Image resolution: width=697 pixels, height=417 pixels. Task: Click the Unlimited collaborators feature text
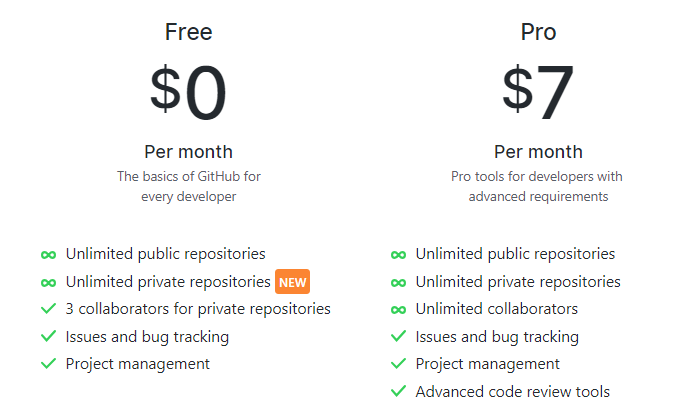point(496,310)
